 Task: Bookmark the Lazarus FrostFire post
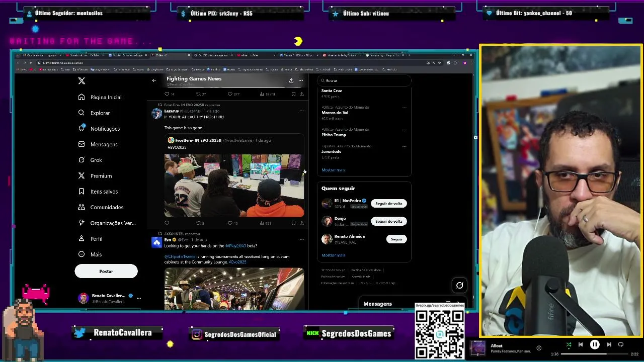(x=293, y=223)
